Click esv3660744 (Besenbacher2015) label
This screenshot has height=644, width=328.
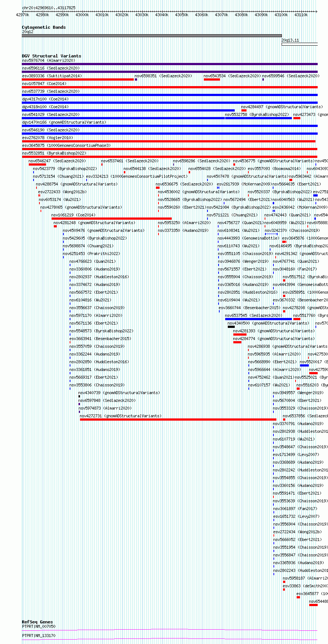[x=250, y=308]
